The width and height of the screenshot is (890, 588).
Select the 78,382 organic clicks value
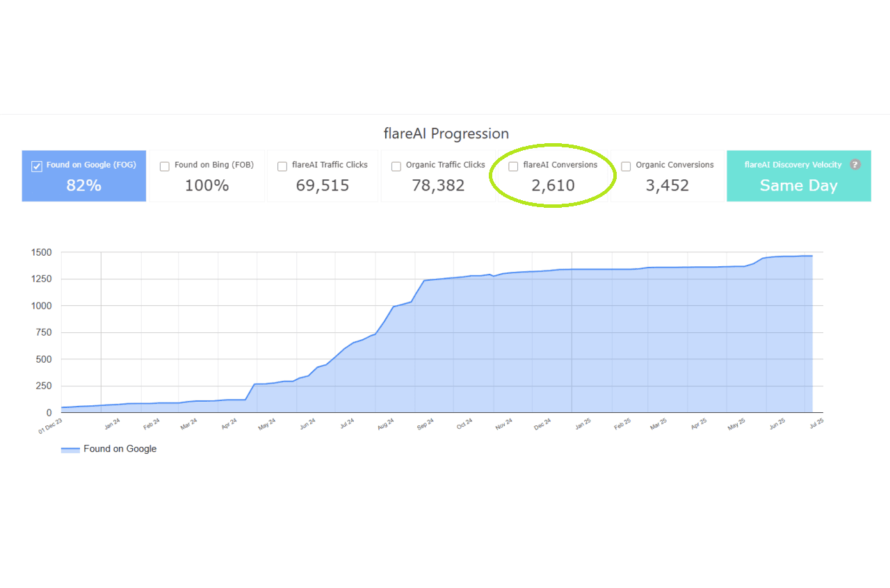point(438,186)
